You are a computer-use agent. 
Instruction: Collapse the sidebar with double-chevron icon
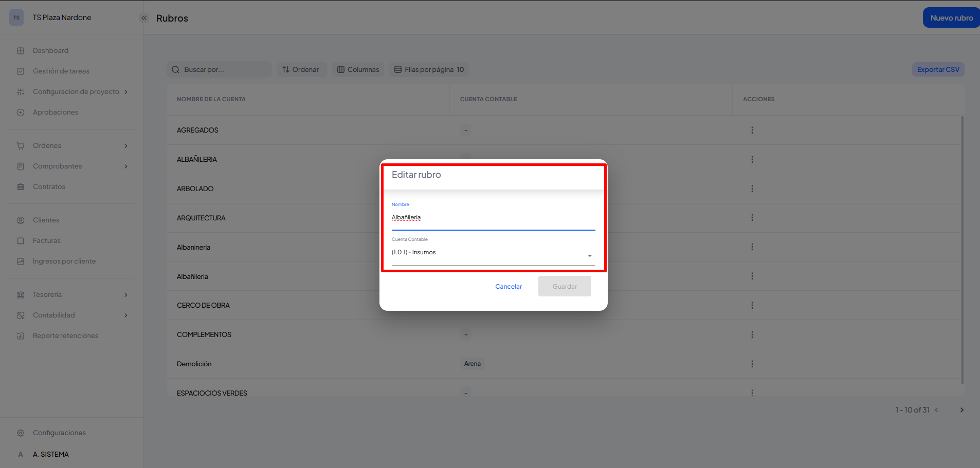pos(144,18)
